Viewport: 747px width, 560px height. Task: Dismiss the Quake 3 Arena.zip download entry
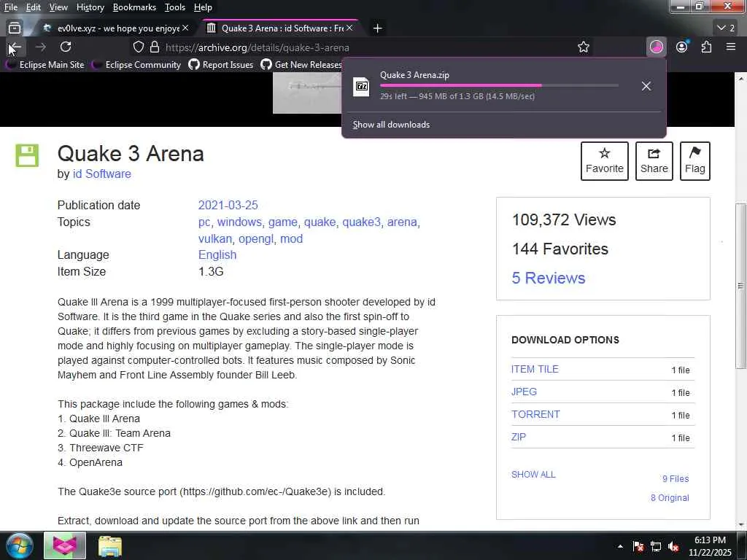click(x=646, y=86)
